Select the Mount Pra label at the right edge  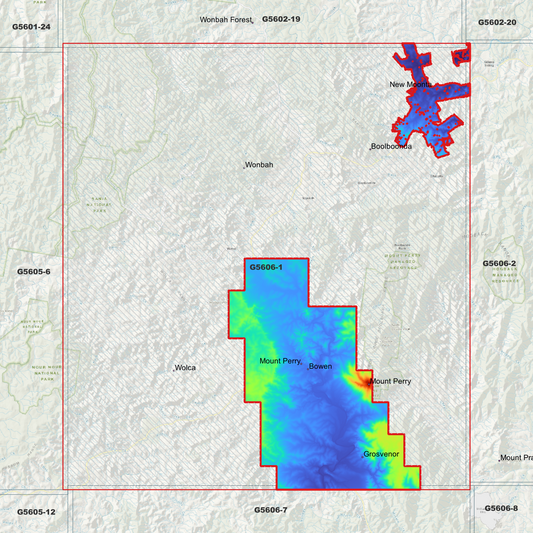516,458
